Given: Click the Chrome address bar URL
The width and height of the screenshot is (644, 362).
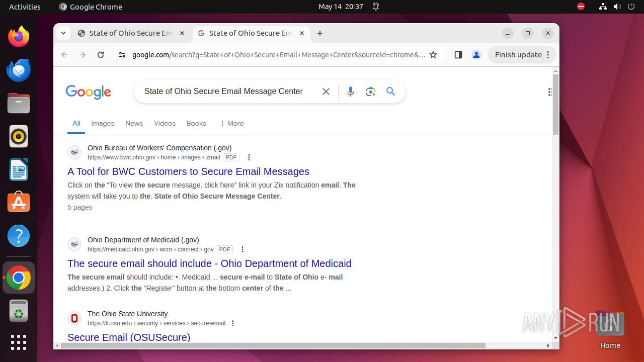Looking at the screenshot, I should click(x=278, y=55).
